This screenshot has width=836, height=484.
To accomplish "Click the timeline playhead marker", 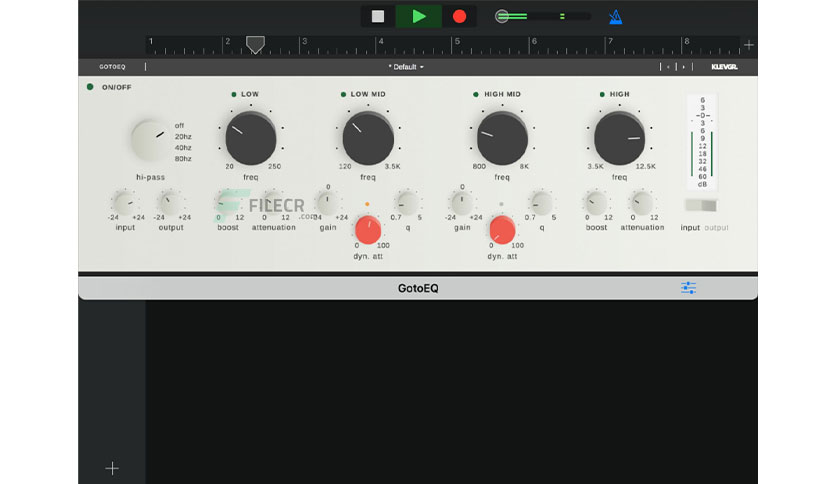I will coord(255,45).
